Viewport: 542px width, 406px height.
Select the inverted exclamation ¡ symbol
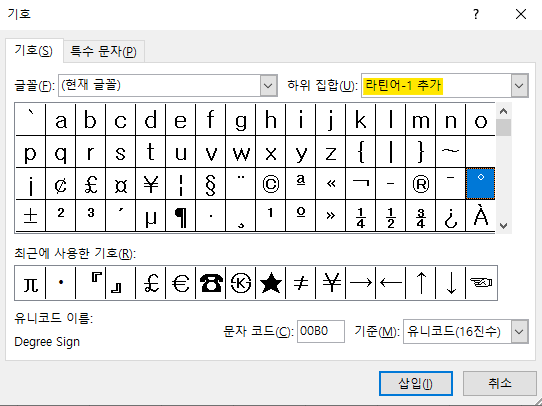tap(30, 183)
